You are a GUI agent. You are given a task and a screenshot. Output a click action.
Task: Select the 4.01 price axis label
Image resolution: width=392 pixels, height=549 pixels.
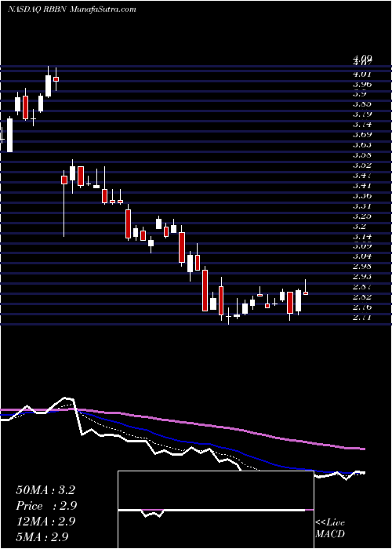tap(362, 74)
